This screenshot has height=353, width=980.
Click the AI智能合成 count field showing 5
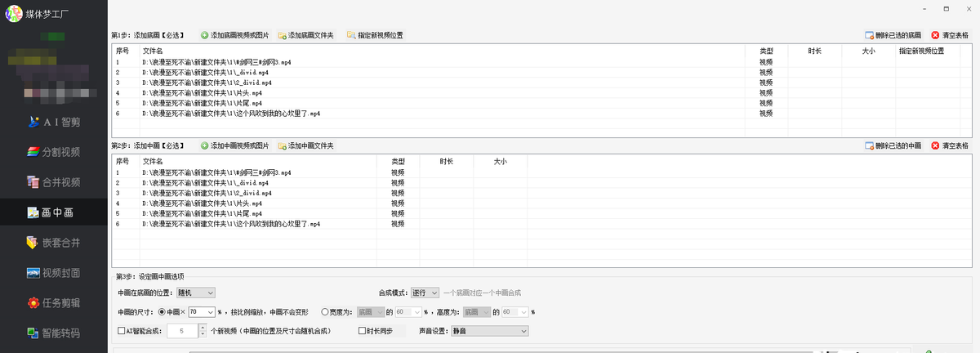pyautogui.click(x=182, y=331)
